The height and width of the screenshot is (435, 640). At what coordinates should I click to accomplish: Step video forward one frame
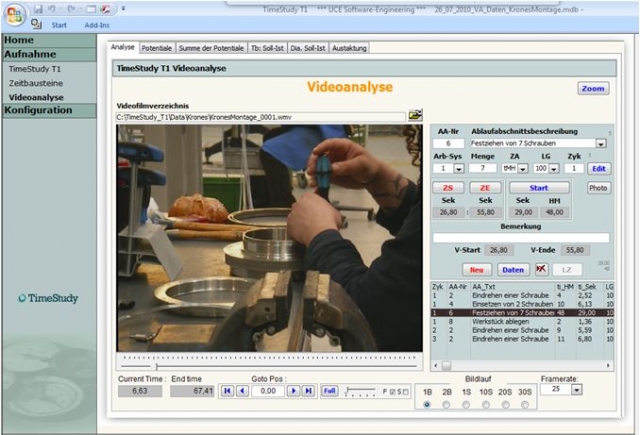coord(294,391)
